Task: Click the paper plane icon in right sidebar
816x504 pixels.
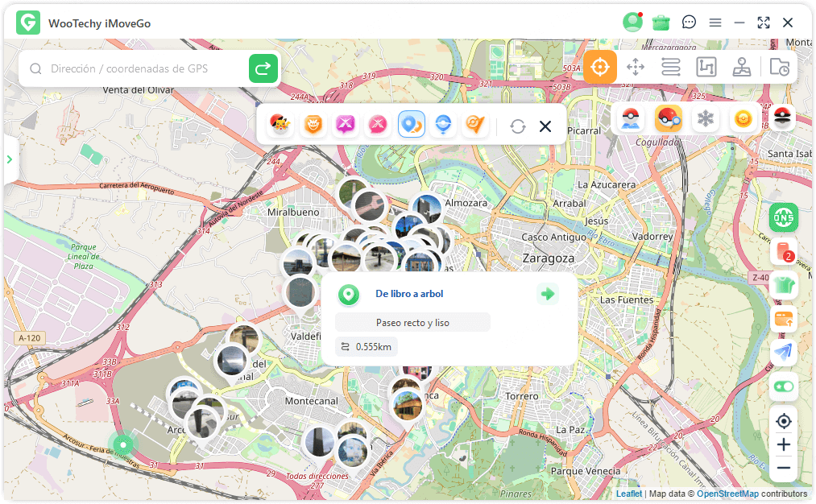Action: pyautogui.click(x=782, y=352)
